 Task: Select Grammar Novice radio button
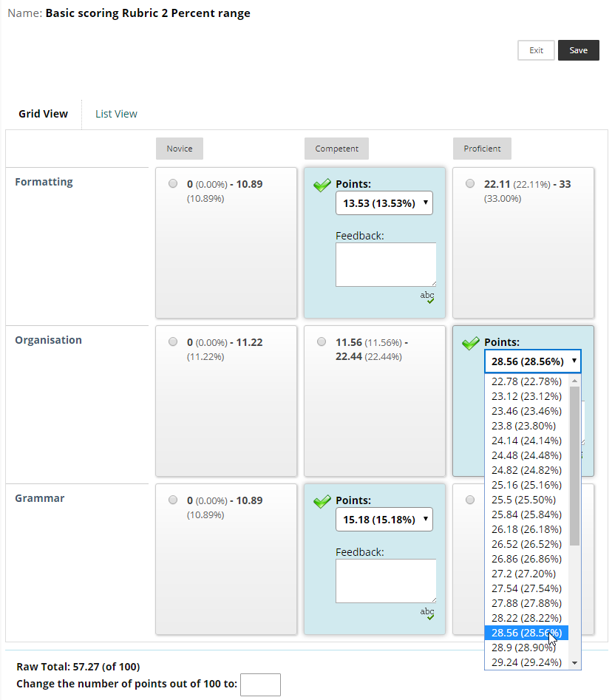(173, 500)
